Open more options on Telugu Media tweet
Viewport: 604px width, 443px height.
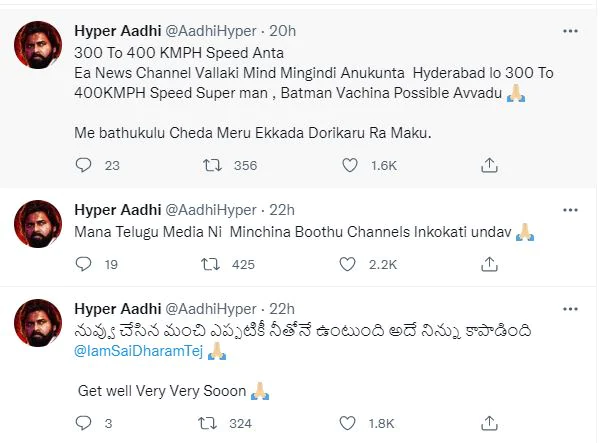click(x=570, y=209)
